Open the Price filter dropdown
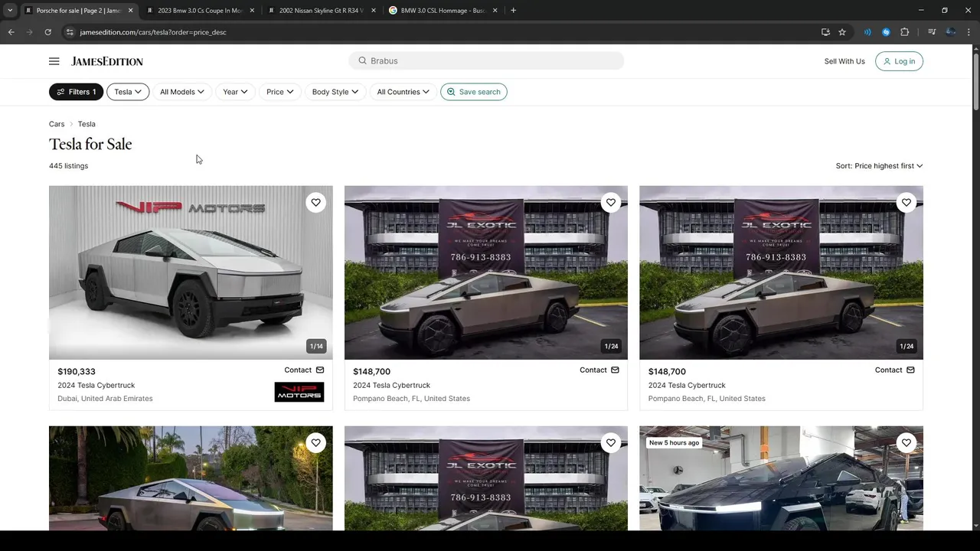Image resolution: width=980 pixels, height=551 pixels. pyautogui.click(x=280, y=92)
